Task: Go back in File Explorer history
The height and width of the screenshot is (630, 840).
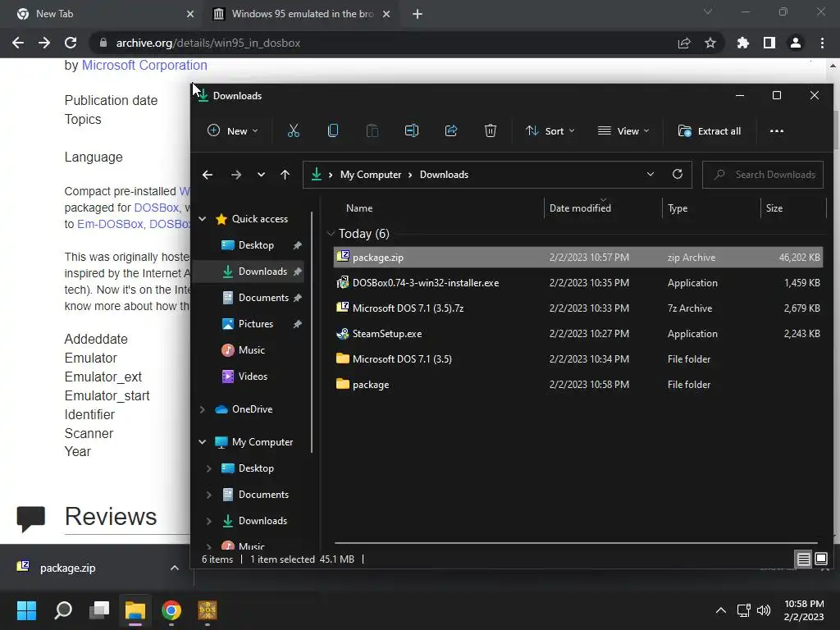Action: [208, 175]
